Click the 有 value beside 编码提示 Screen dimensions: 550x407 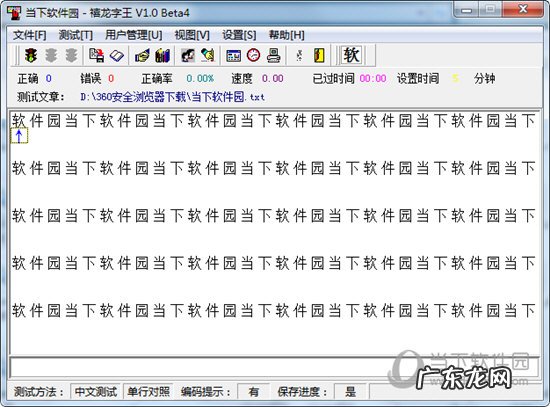tap(254, 392)
